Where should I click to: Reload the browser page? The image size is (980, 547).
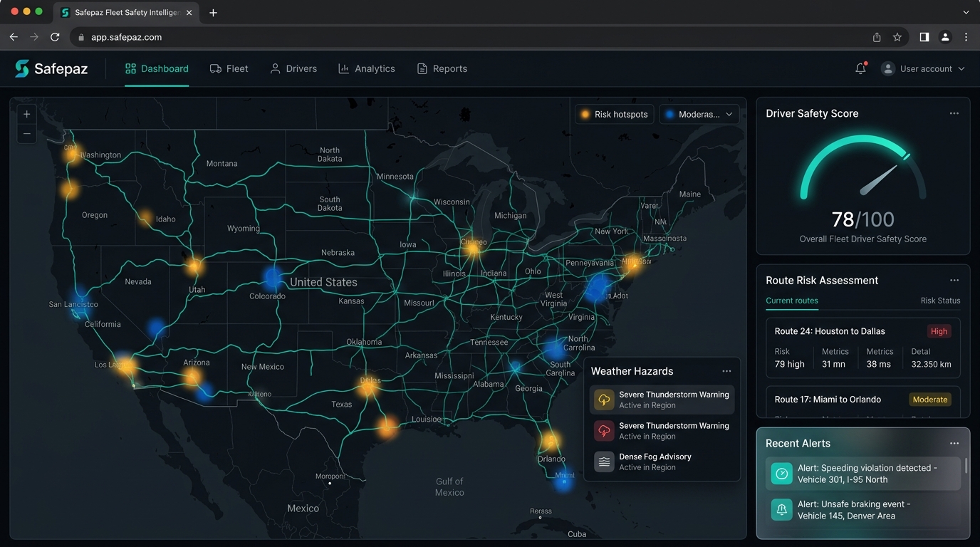tap(55, 37)
